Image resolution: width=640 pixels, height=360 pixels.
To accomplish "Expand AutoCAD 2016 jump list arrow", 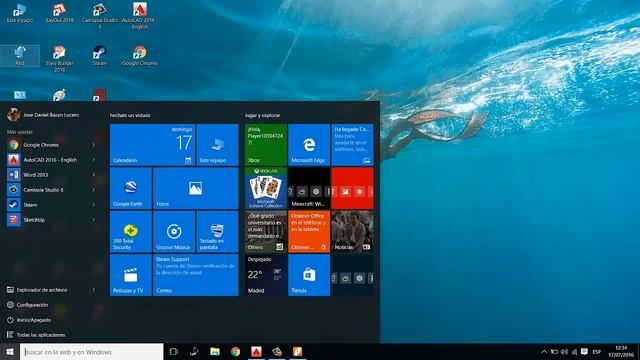I will pyautogui.click(x=93, y=160).
